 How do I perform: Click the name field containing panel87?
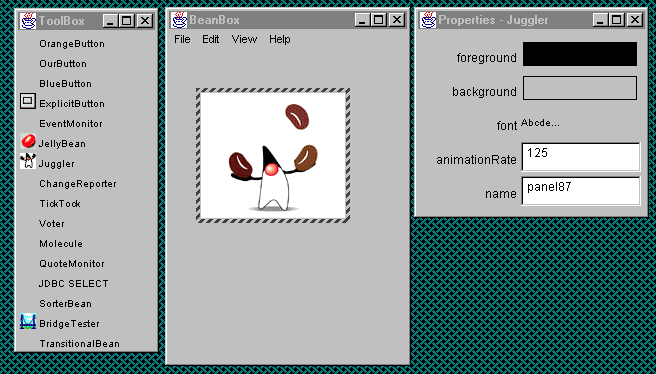[x=581, y=191]
